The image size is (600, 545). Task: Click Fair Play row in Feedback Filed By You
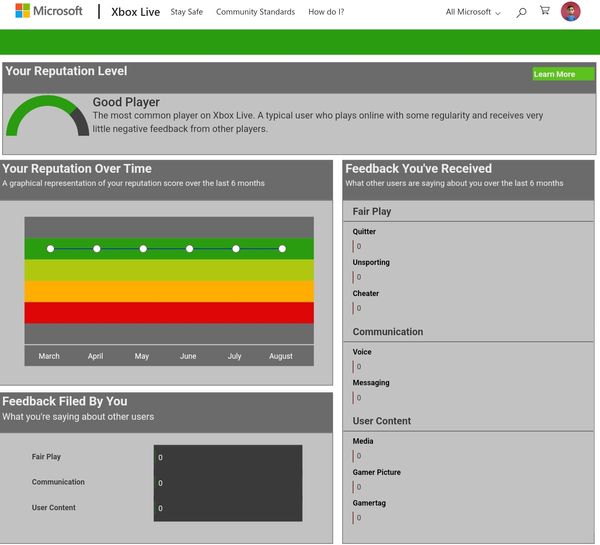pyautogui.click(x=46, y=457)
